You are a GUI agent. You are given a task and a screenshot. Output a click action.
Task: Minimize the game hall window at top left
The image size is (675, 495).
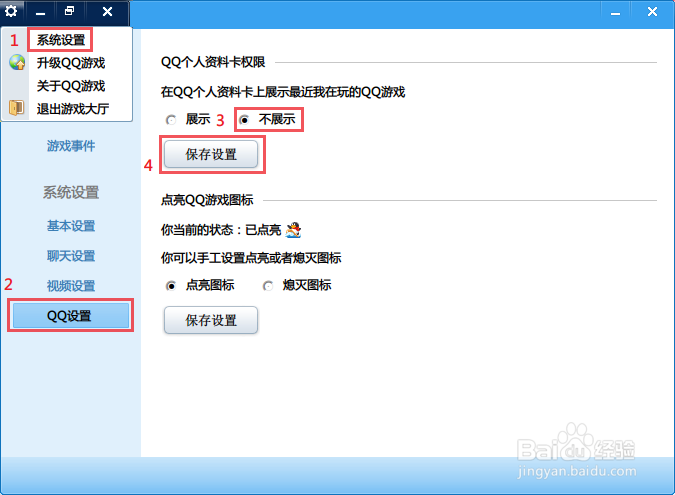pyautogui.click(x=40, y=12)
